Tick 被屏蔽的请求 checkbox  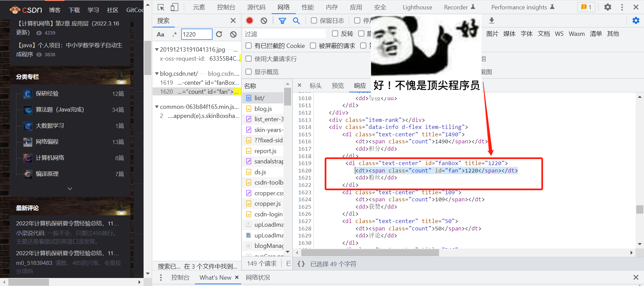point(313,46)
